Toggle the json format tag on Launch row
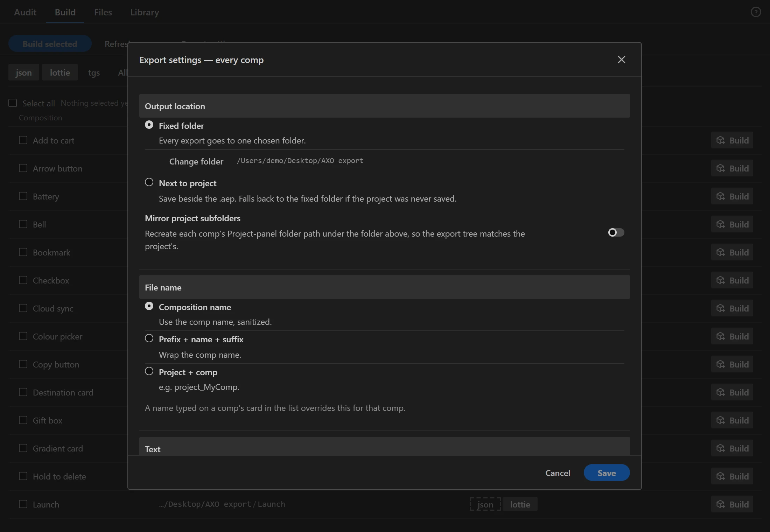 pos(485,504)
